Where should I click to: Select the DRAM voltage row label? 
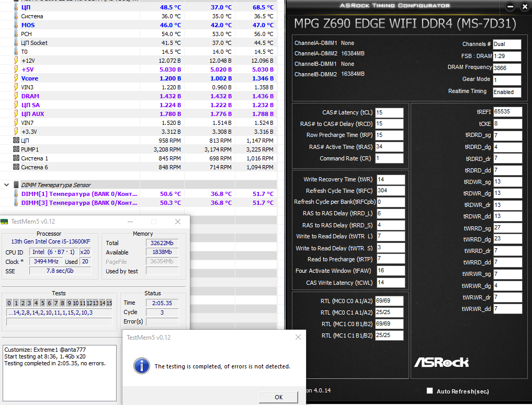tap(30, 96)
